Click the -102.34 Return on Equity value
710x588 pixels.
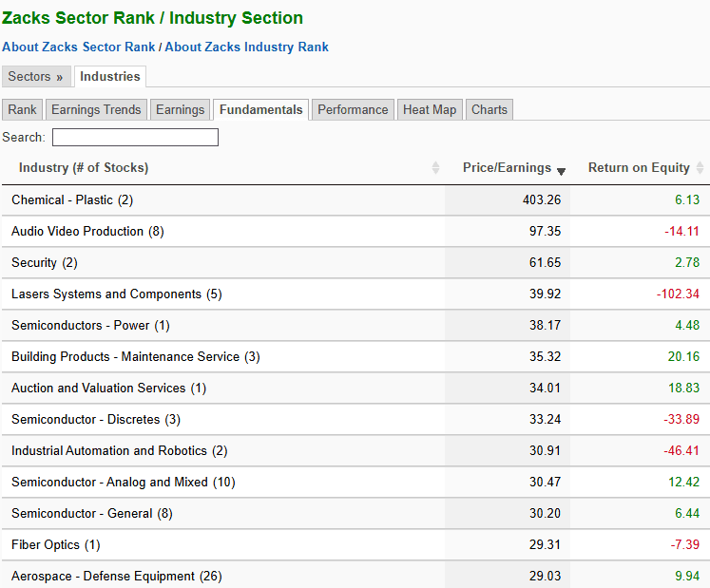[679, 294]
